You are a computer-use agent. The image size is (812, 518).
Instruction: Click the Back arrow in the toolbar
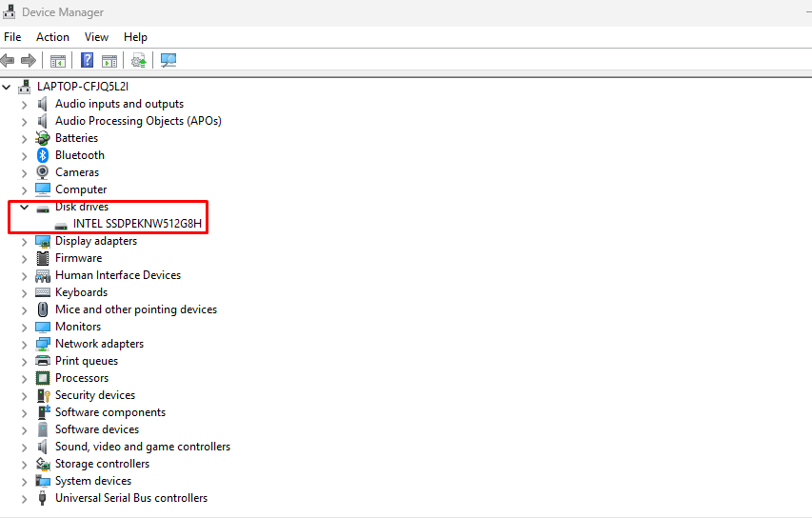point(9,61)
